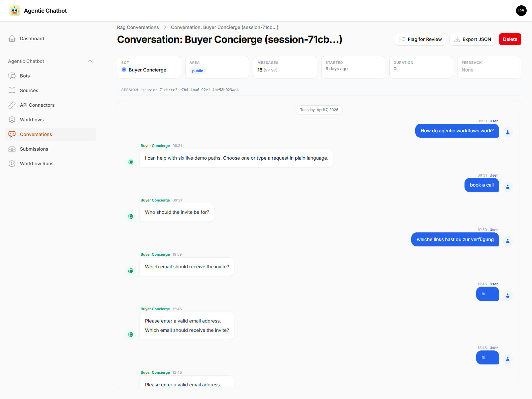Viewport: 532px width, 399px height.
Task: Click the Buyer Concierge bot link in BOT card
Action: (x=147, y=70)
